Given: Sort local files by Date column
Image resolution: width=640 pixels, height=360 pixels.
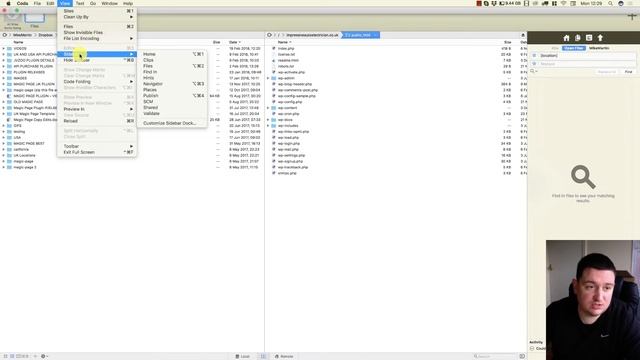Looking at the screenshot, I should 234,42.
